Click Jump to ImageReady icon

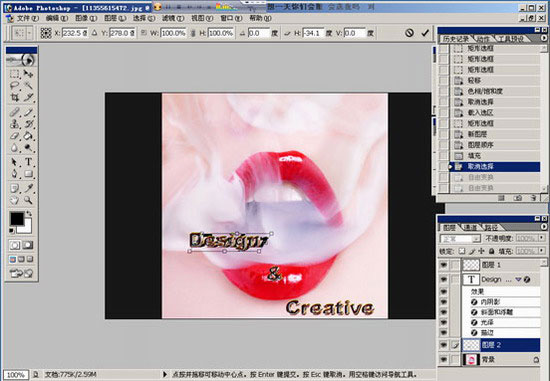[21, 273]
